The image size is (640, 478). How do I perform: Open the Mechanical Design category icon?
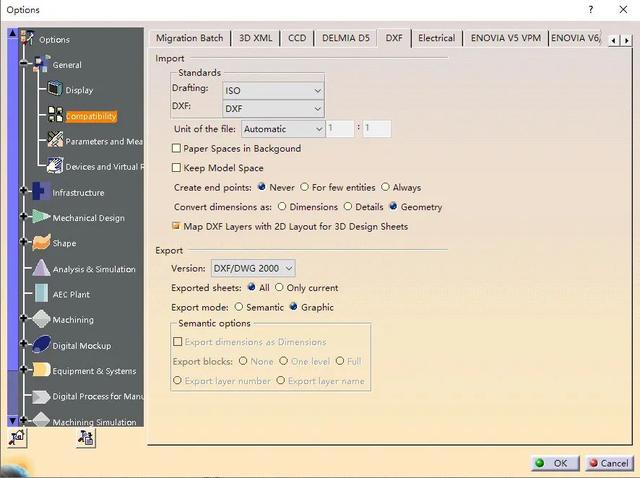[40, 217]
